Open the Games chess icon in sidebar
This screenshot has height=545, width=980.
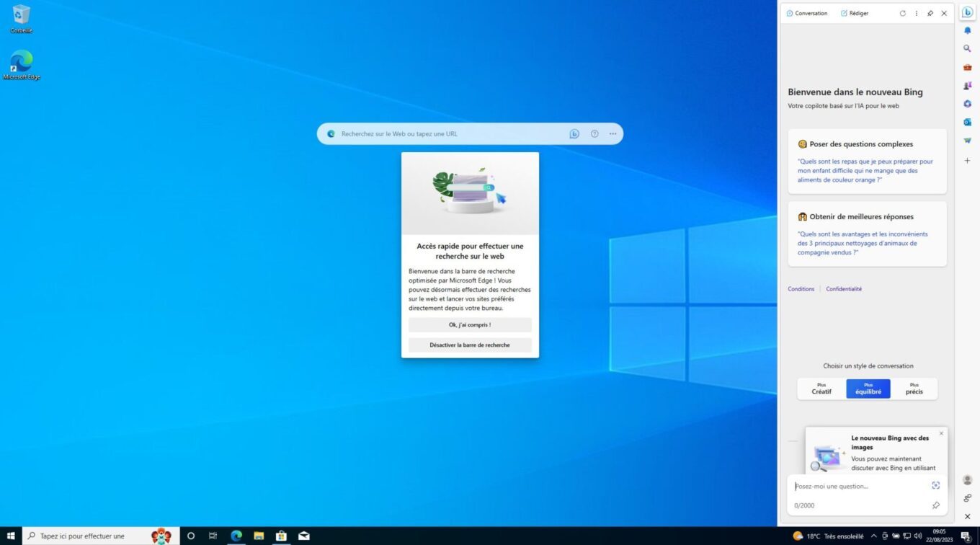(968, 85)
